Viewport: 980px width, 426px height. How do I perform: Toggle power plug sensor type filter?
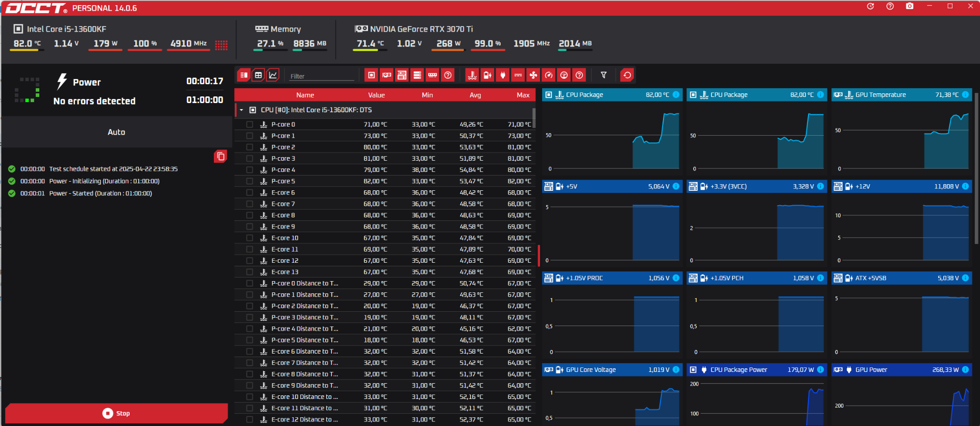[x=503, y=76]
